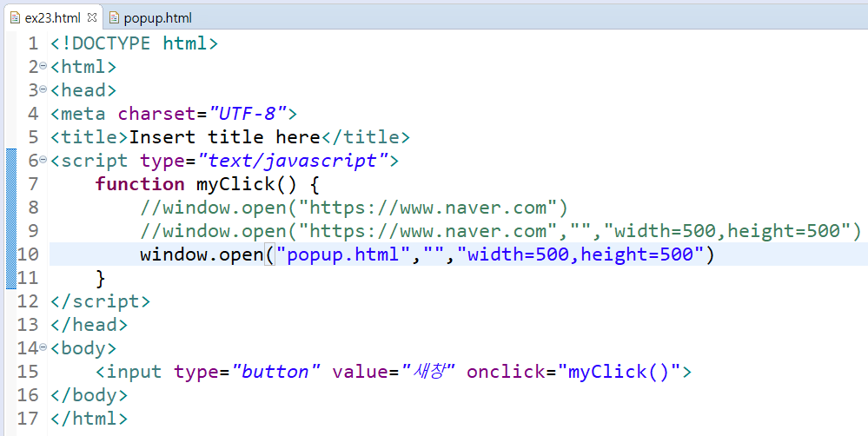This screenshot has width=868, height=436.
Task: Click the function keyword on line 7
Action: [140, 184]
